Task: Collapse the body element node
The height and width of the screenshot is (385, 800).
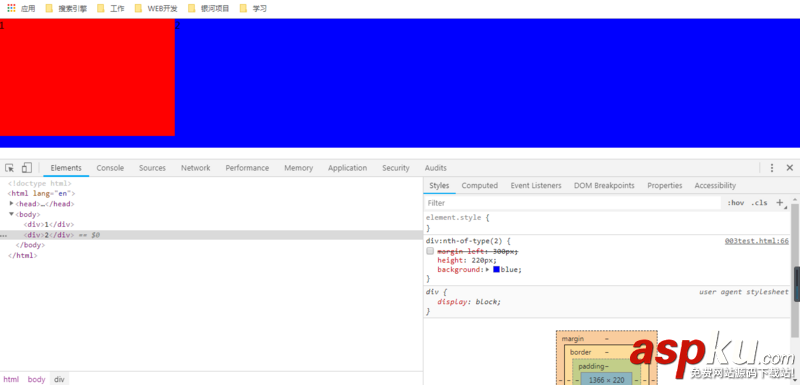Action: point(11,214)
